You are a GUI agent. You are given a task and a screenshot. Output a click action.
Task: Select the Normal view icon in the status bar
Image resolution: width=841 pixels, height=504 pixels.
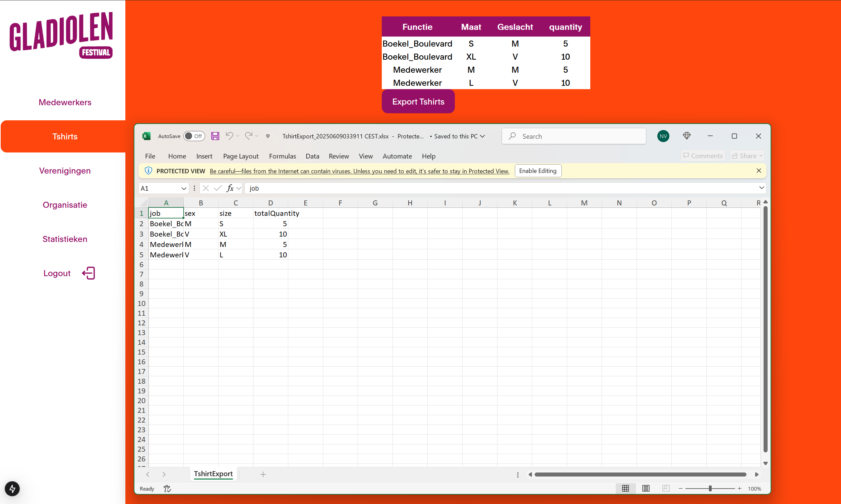pyautogui.click(x=625, y=488)
